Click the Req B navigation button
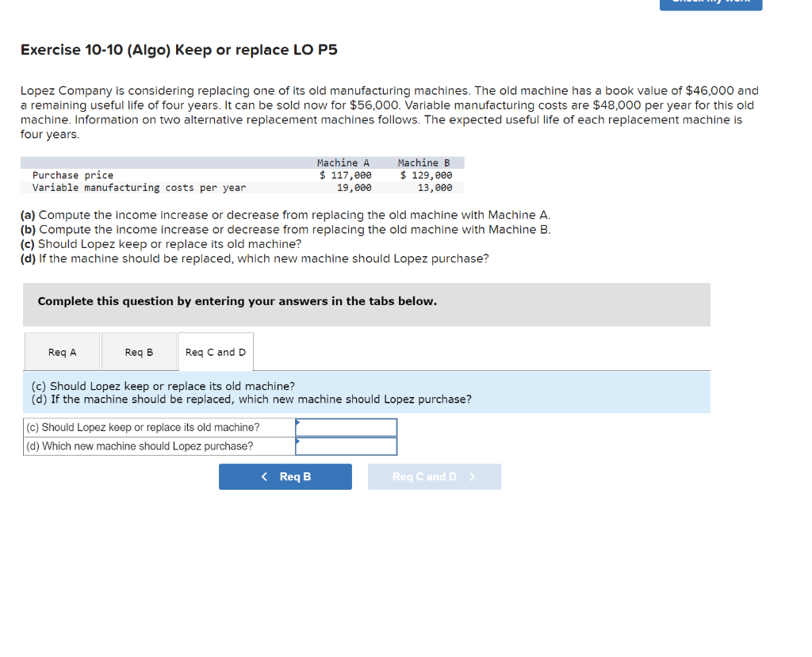The image size is (812, 657). click(285, 476)
